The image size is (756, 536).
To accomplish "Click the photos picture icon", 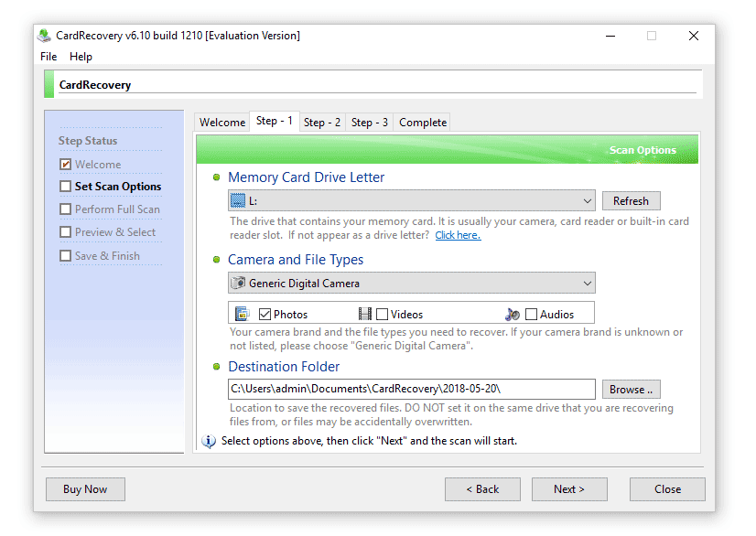I will point(242,315).
